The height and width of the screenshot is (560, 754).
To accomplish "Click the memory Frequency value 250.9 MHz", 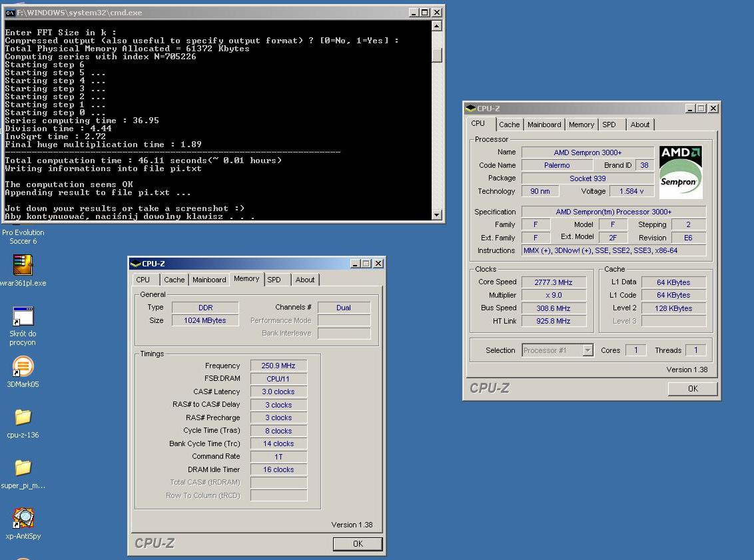I will 278,366.
